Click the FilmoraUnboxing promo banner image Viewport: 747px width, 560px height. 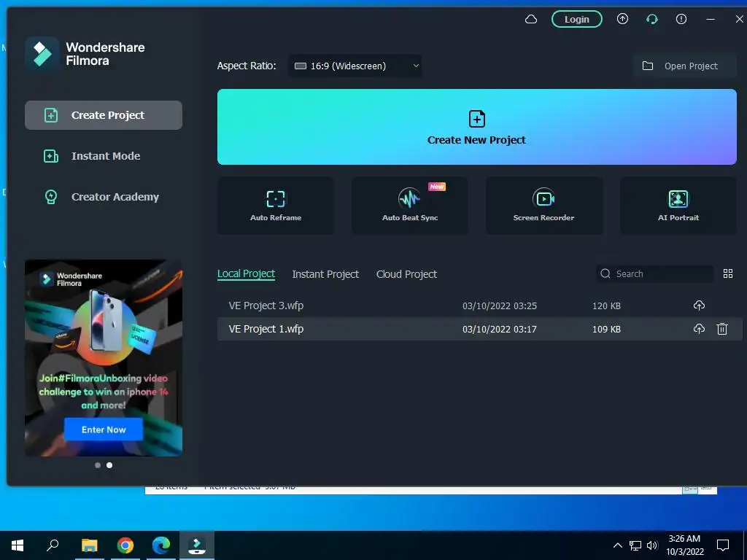tap(104, 357)
